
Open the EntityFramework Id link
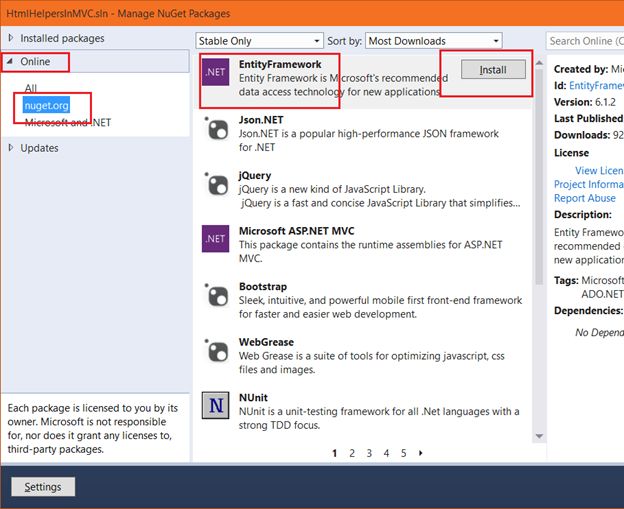click(596, 86)
